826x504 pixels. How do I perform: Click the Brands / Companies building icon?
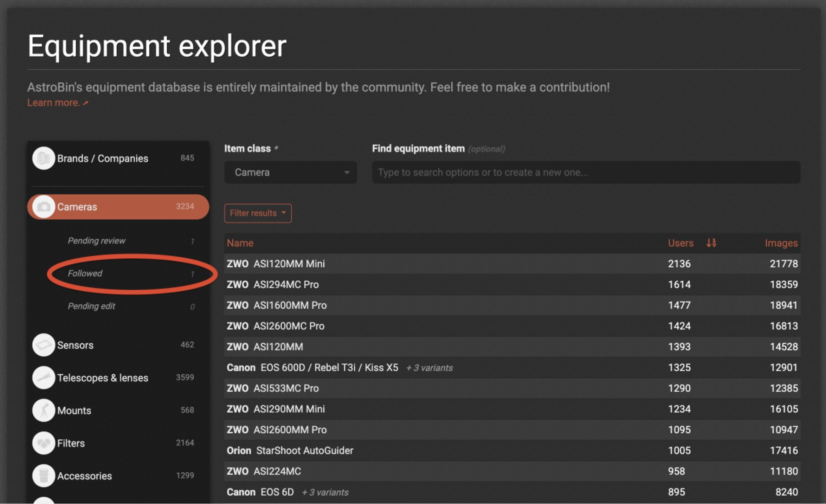(44, 158)
